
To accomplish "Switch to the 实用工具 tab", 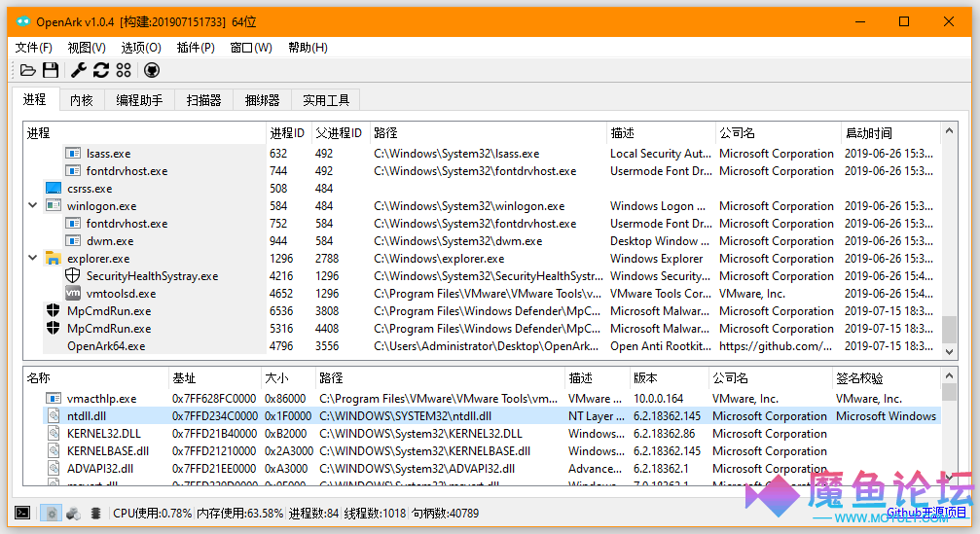I will coord(326,100).
